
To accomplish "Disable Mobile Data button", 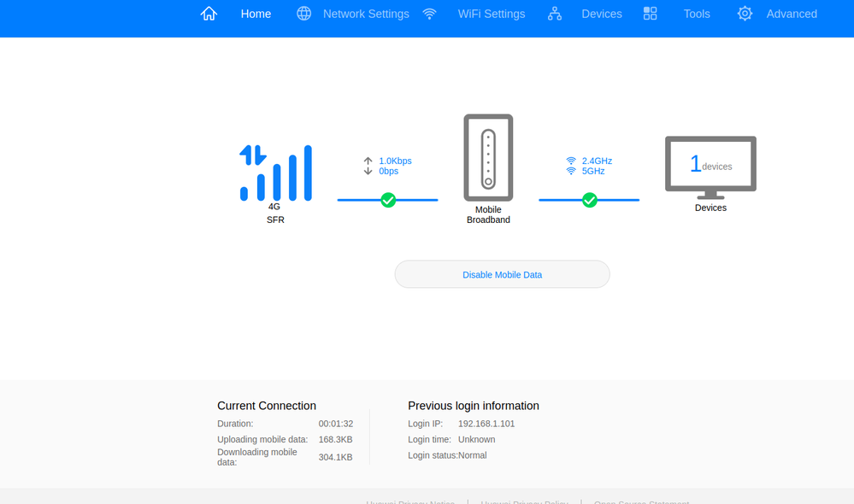I will (502, 274).
